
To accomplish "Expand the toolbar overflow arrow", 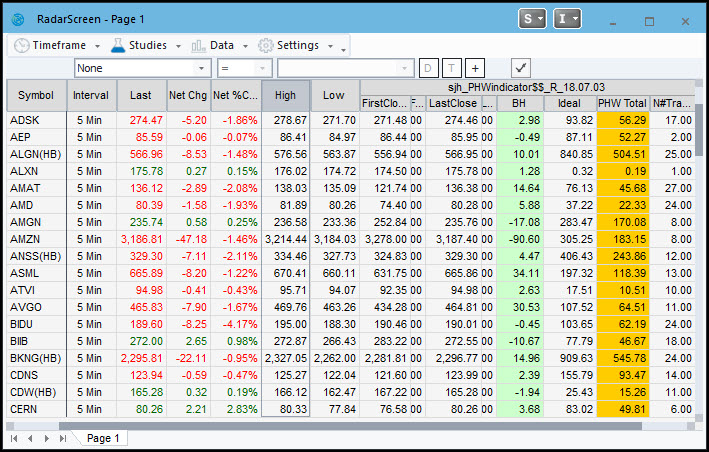I will point(344,49).
